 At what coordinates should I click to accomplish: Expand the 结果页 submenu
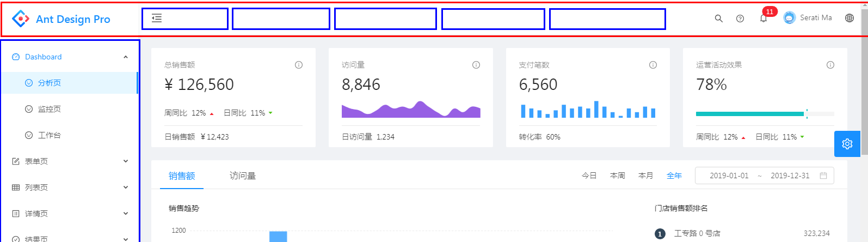point(69,238)
